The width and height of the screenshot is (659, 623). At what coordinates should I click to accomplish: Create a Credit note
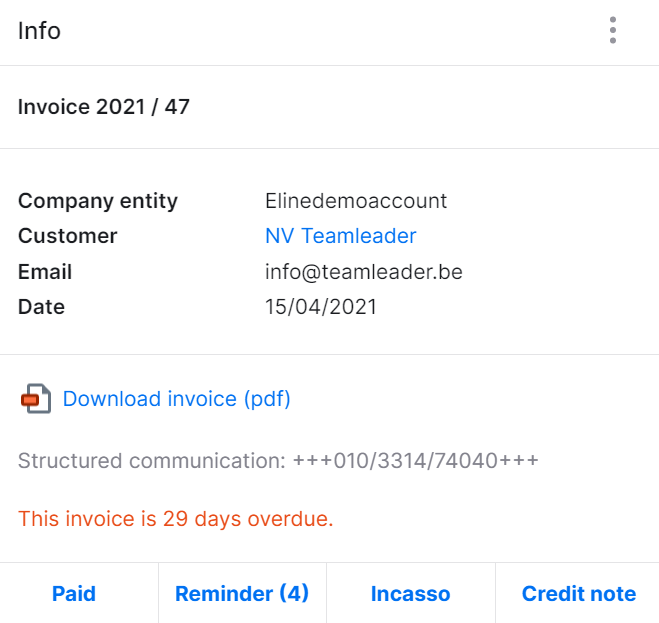[x=578, y=594]
